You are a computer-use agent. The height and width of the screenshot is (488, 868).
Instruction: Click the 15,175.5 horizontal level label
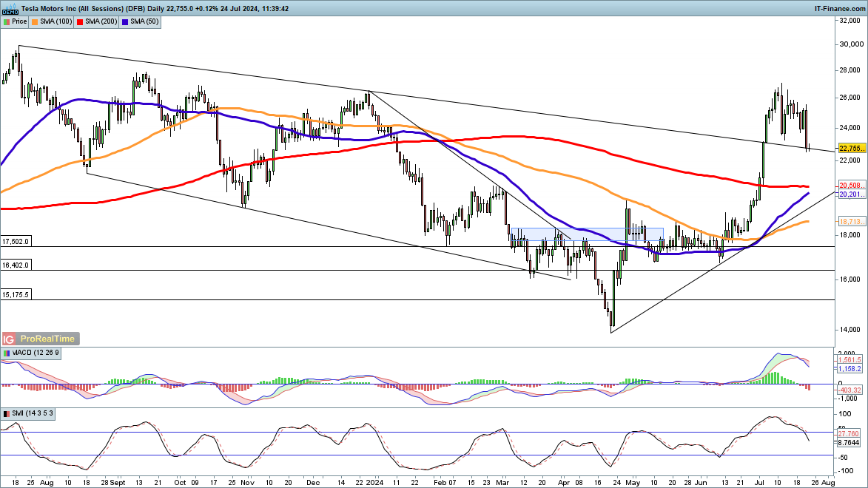click(x=16, y=294)
